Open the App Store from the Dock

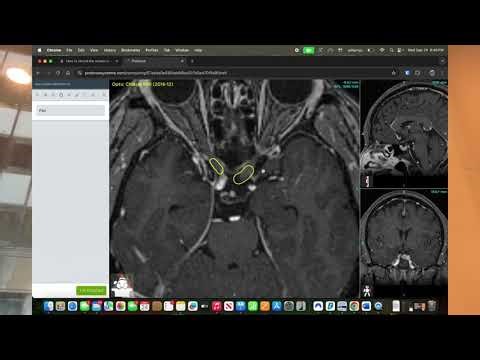(277, 306)
